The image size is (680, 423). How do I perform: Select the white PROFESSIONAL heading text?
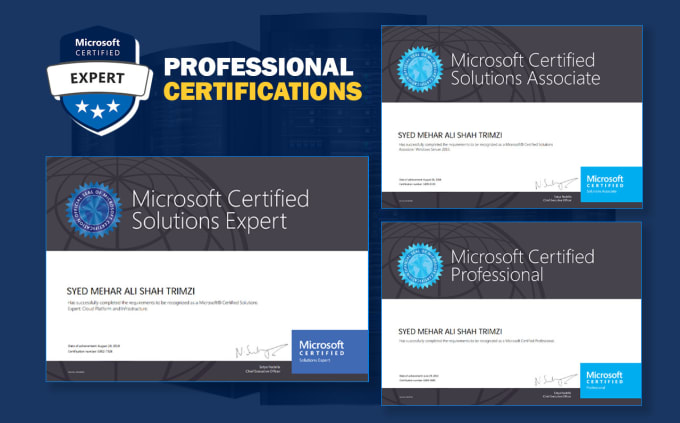(x=258, y=67)
